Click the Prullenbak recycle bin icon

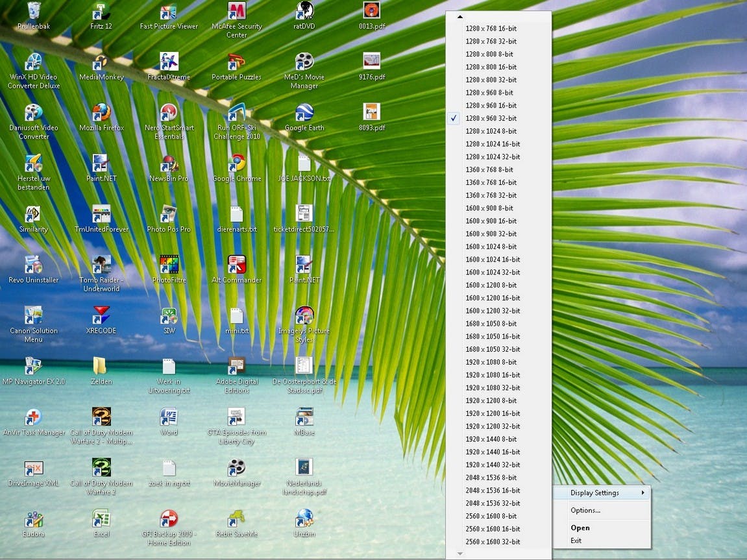[x=34, y=16]
